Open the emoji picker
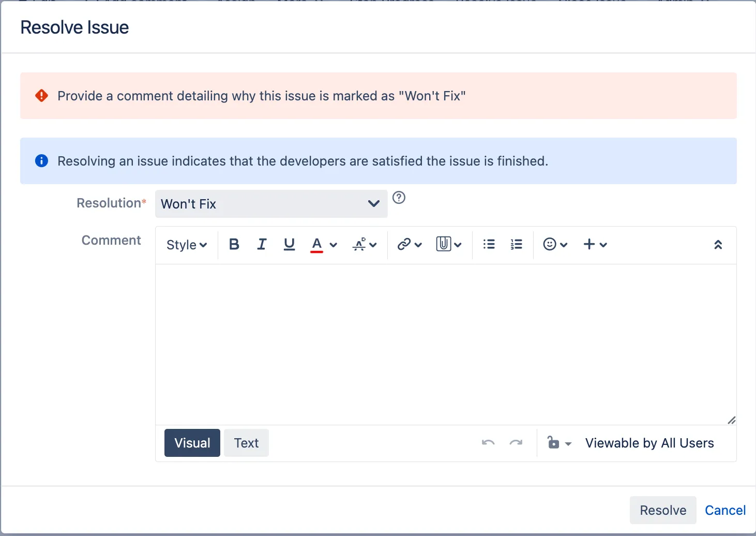This screenshot has width=756, height=536. click(555, 244)
